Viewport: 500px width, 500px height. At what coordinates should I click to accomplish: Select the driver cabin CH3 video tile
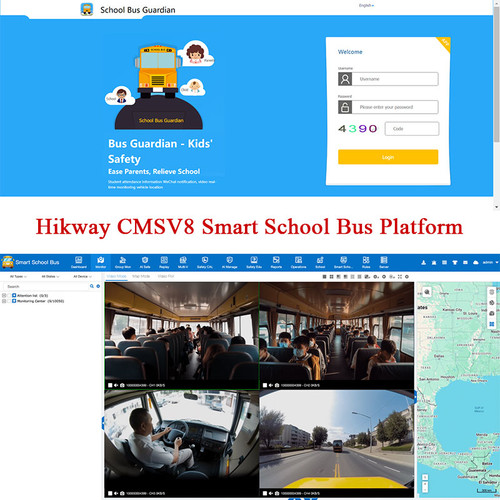click(x=182, y=443)
